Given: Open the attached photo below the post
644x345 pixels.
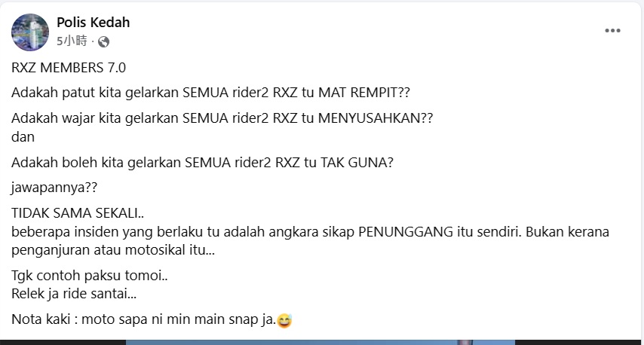Looking at the screenshot, I should click(322, 343).
